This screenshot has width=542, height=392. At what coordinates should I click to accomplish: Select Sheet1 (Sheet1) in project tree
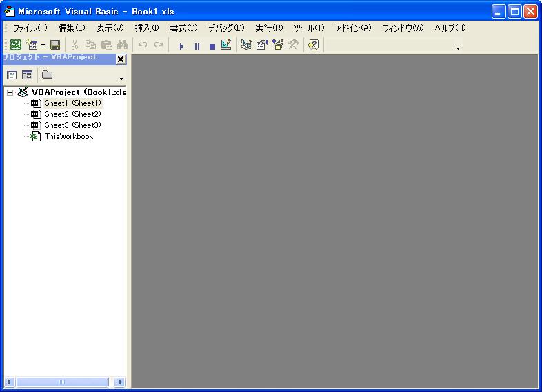tap(72, 103)
